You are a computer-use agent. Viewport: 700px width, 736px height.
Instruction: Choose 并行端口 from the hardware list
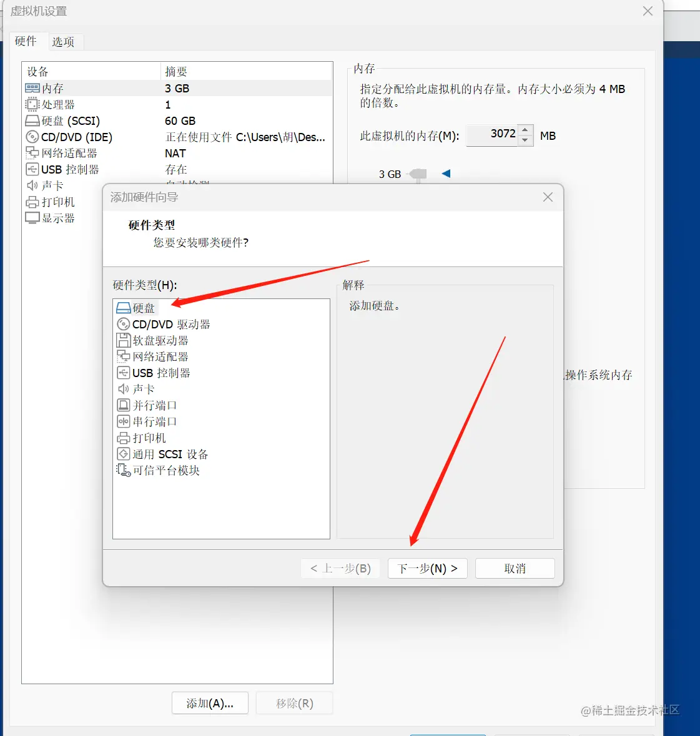pos(153,405)
